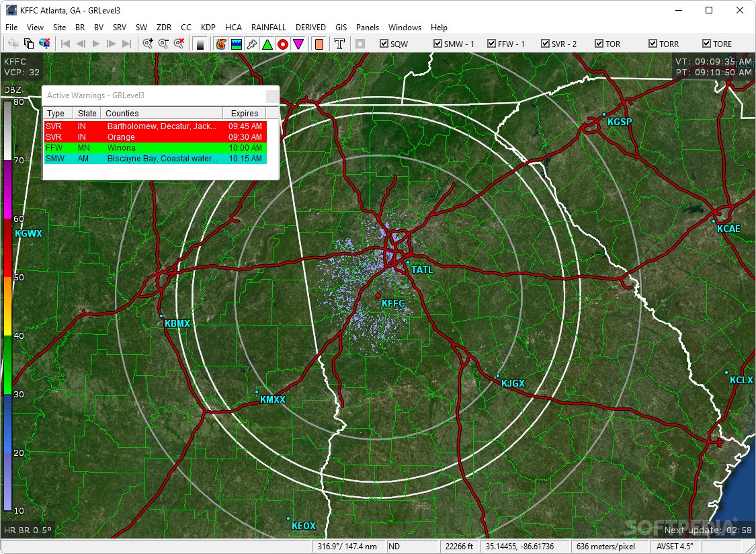Uncheck the SVR - 2 checkbox

pyautogui.click(x=545, y=44)
